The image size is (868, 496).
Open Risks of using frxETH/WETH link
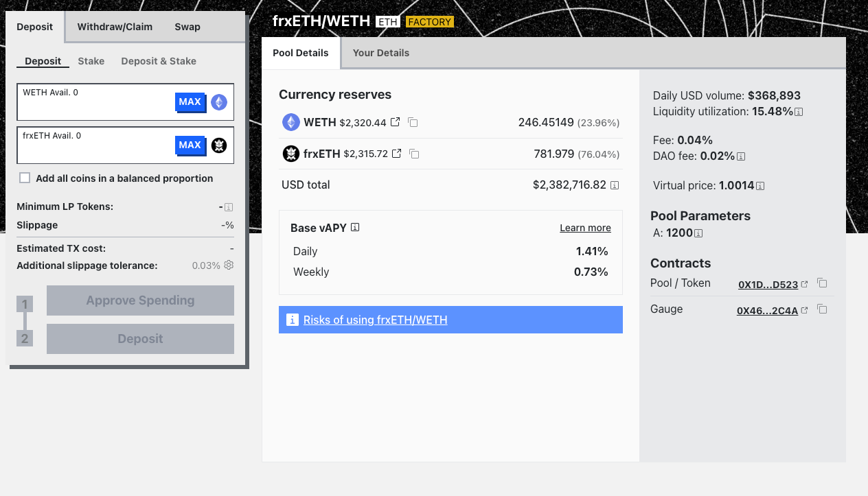point(375,320)
